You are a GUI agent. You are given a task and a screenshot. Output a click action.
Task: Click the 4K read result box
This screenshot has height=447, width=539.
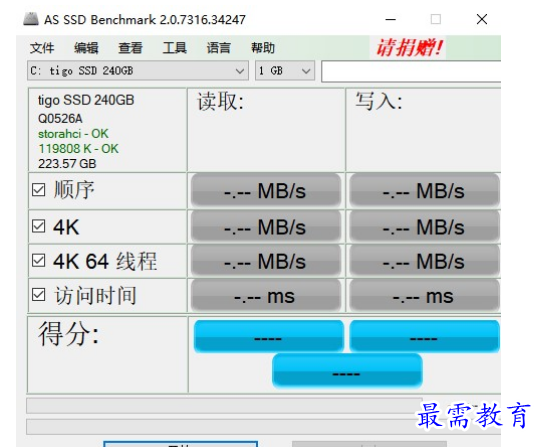[266, 226]
